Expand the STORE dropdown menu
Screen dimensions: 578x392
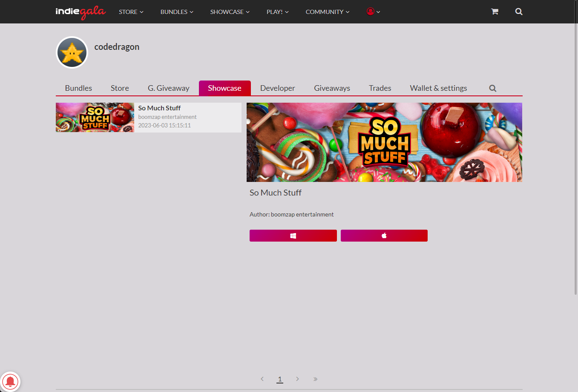click(131, 12)
